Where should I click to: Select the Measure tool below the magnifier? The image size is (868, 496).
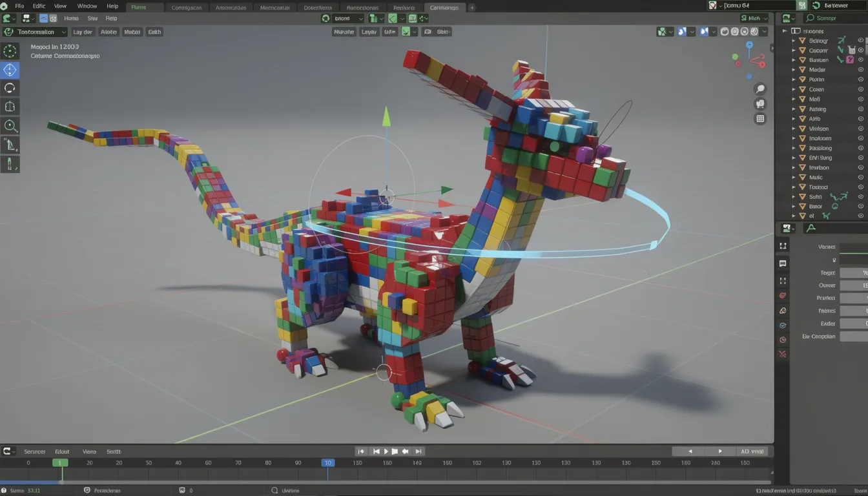[9, 145]
